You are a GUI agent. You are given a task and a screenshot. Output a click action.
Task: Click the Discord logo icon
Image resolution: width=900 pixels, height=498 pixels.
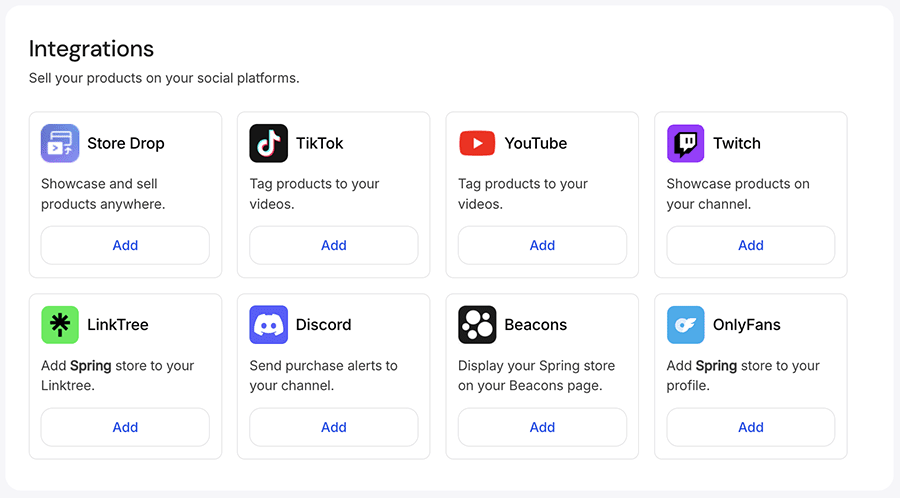click(x=269, y=325)
